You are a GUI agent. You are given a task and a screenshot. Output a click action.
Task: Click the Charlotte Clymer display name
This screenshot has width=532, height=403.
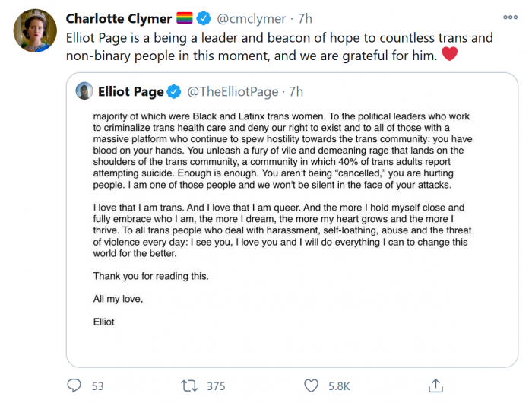[x=119, y=18]
